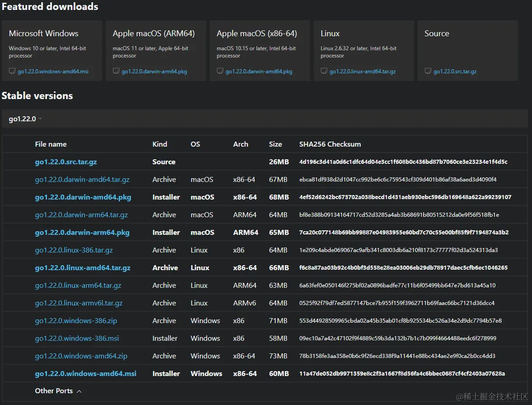532x405 pixels.
Task: Click download icon beside featured go1.22.0.linux-amd64.tar.gz
Action: pyautogui.click(x=324, y=71)
